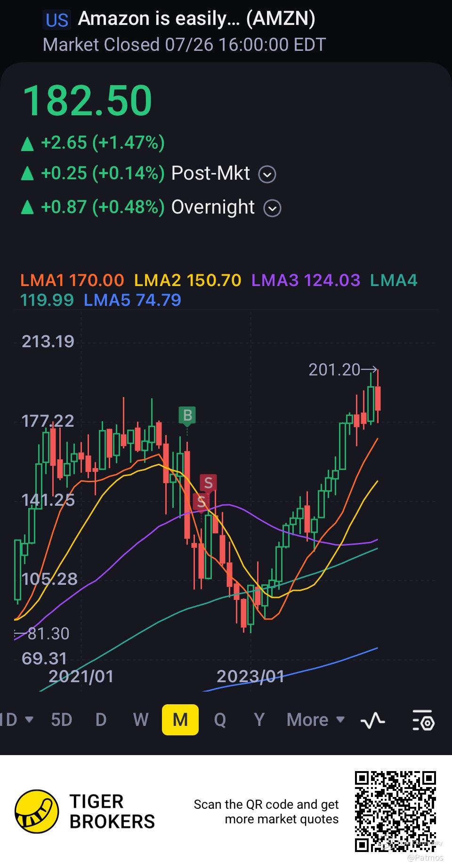Open the 1D interval dropdown arrow
This screenshot has width=452, height=868.
click(x=29, y=719)
